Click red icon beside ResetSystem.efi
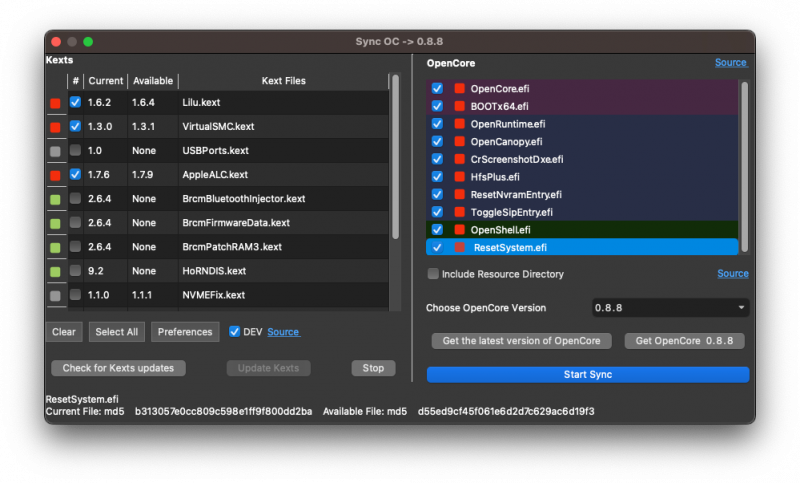The width and height of the screenshot is (800, 483). [x=461, y=247]
